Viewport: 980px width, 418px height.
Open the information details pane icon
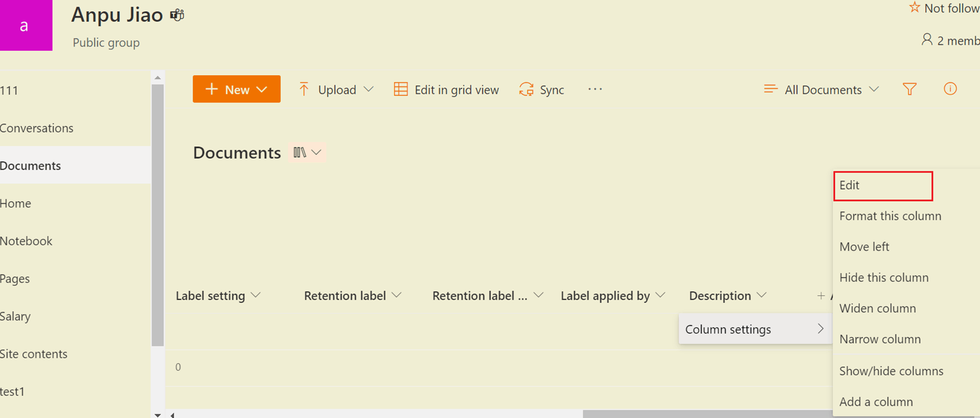coord(950,89)
